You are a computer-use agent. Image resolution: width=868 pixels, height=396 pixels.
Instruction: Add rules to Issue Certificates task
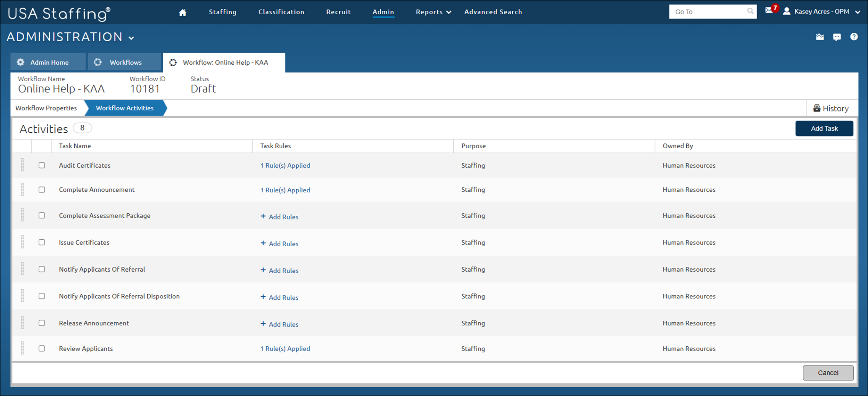[279, 244]
